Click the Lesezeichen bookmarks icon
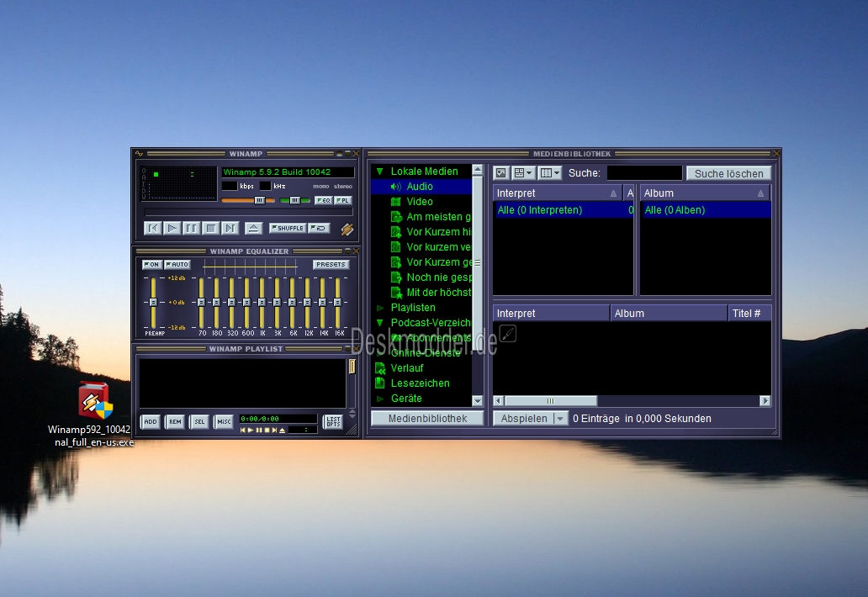 click(x=380, y=383)
